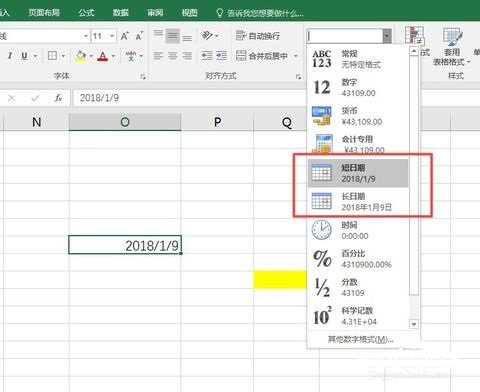Select bottom align icon
Viewport: 480px width, 392px height.
click(x=187, y=37)
